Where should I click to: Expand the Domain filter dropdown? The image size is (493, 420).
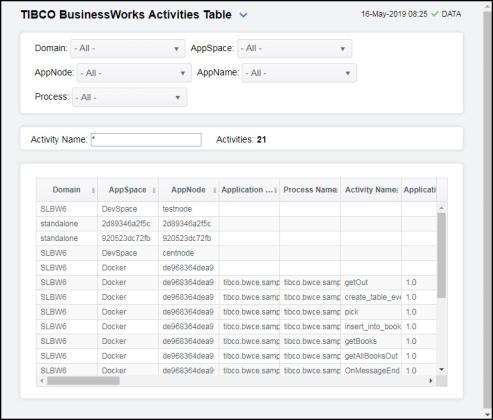coord(128,49)
